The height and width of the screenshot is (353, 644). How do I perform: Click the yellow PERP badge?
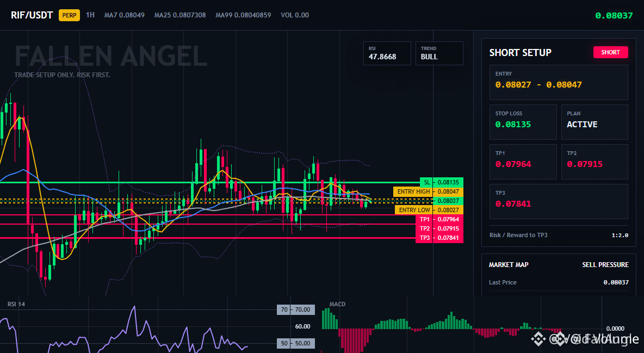70,15
